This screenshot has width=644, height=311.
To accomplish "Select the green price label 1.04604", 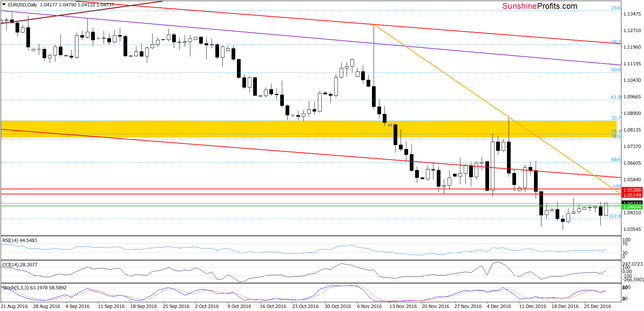I will click(x=632, y=207).
